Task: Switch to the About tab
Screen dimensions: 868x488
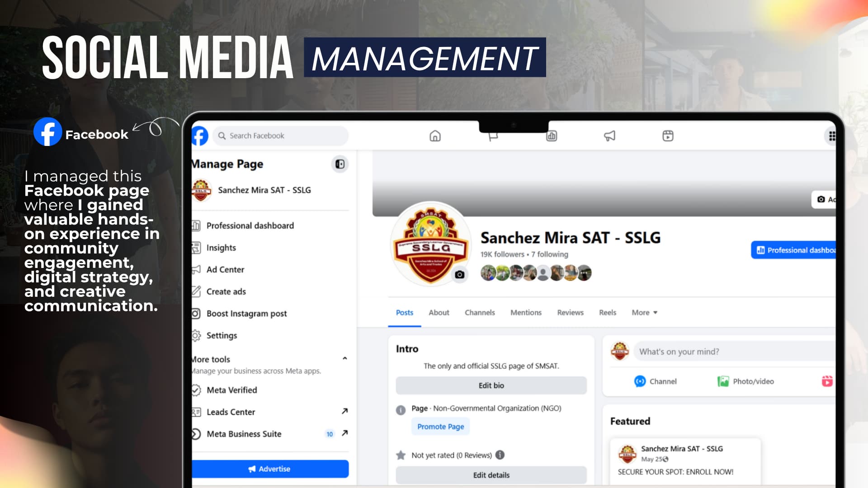Action: tap(439, 313)
